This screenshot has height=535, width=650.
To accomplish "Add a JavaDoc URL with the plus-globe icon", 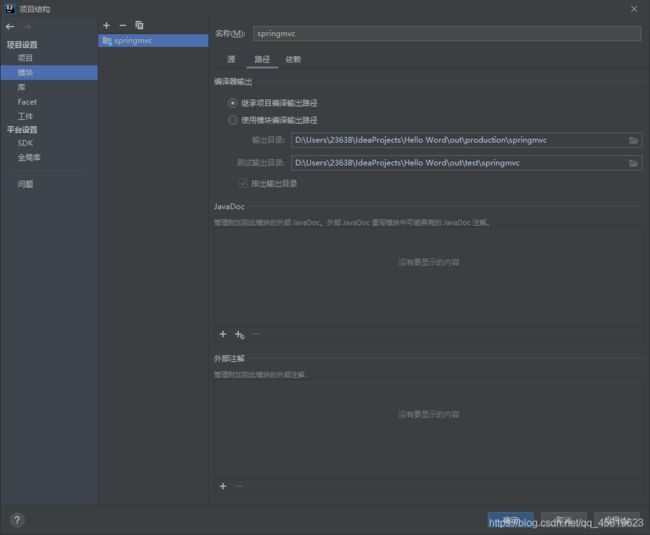I will point(240,334).
